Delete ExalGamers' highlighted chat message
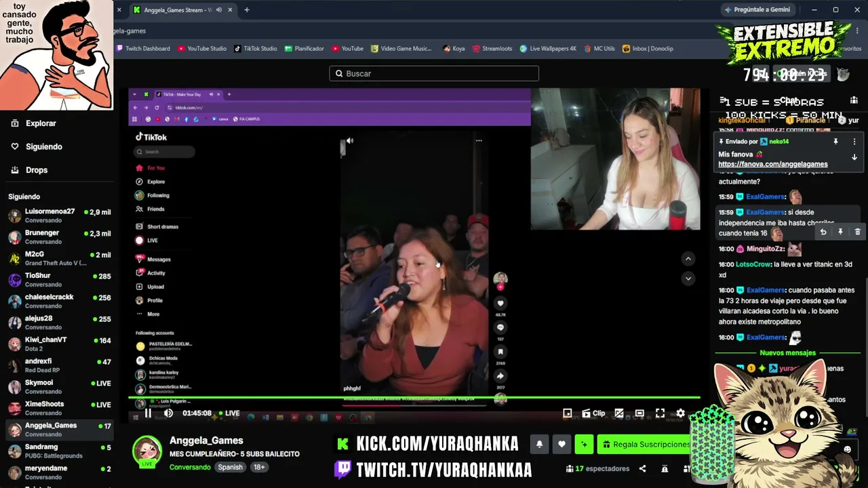Viewport: 868px width, 488px height. point(857,232)
